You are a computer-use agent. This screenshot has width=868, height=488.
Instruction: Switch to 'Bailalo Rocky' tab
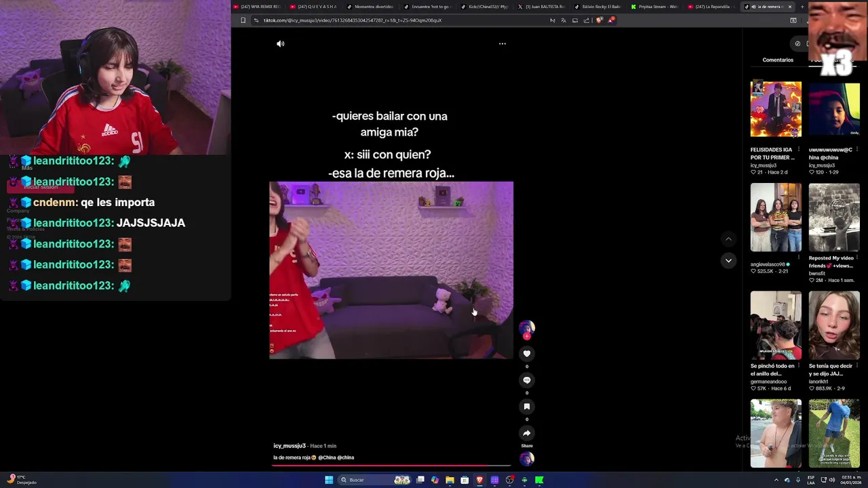point(598,7)
